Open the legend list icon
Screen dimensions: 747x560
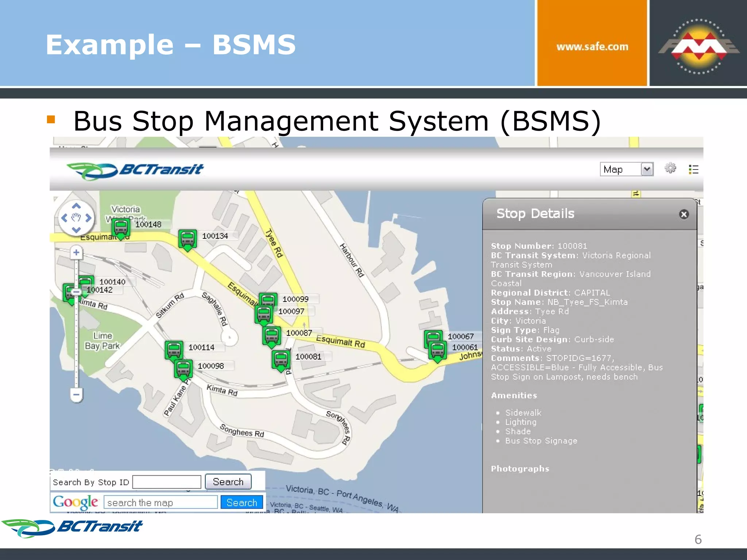pyautogui.click(x=693, y=169)
